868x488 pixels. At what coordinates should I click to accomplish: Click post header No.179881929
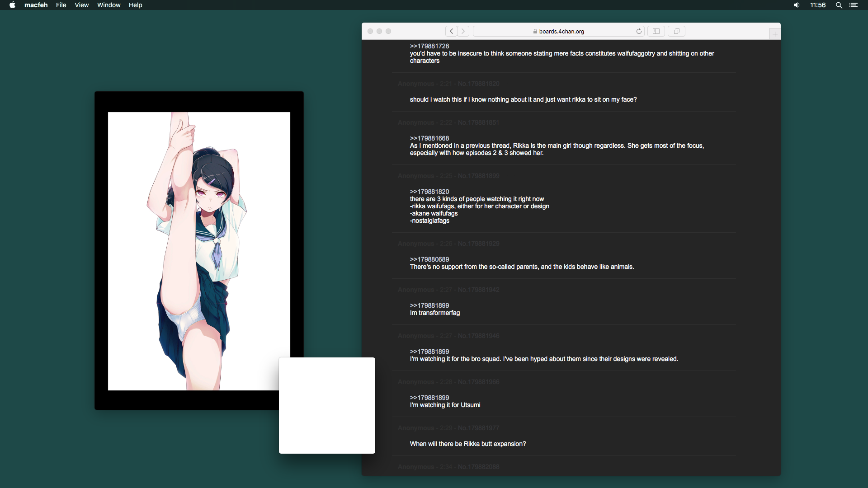click(478, 244)
